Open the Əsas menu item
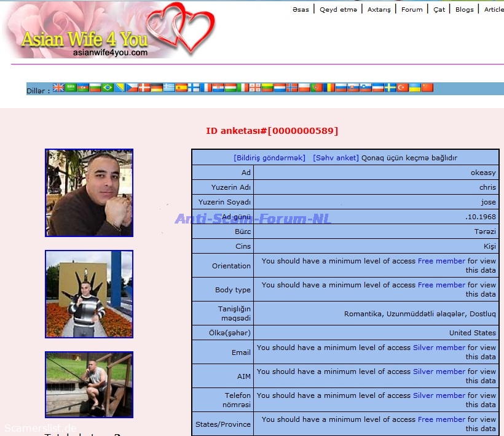Screen dimensions: 504x436 point(301,9)
